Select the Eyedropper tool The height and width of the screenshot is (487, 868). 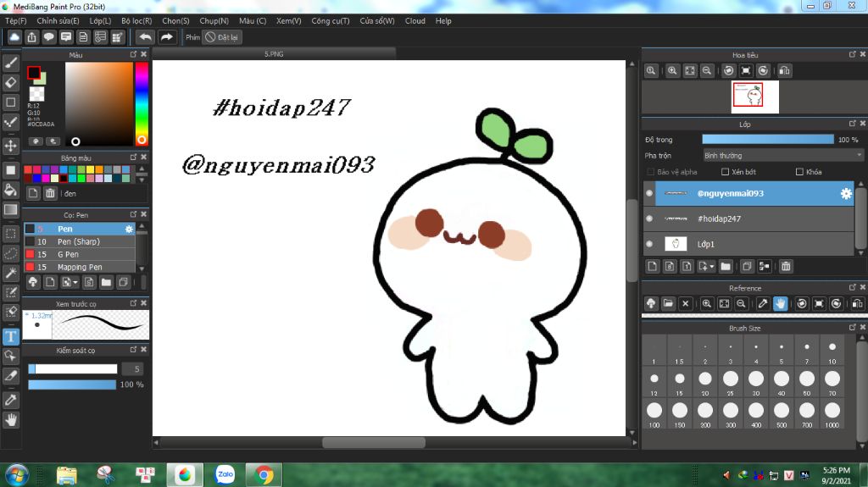pos(10,400)
